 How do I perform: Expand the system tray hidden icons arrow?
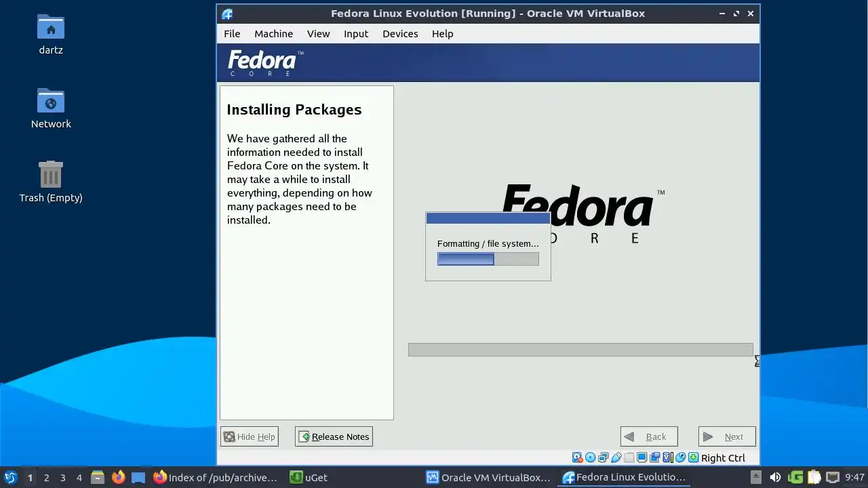(756, 477)
